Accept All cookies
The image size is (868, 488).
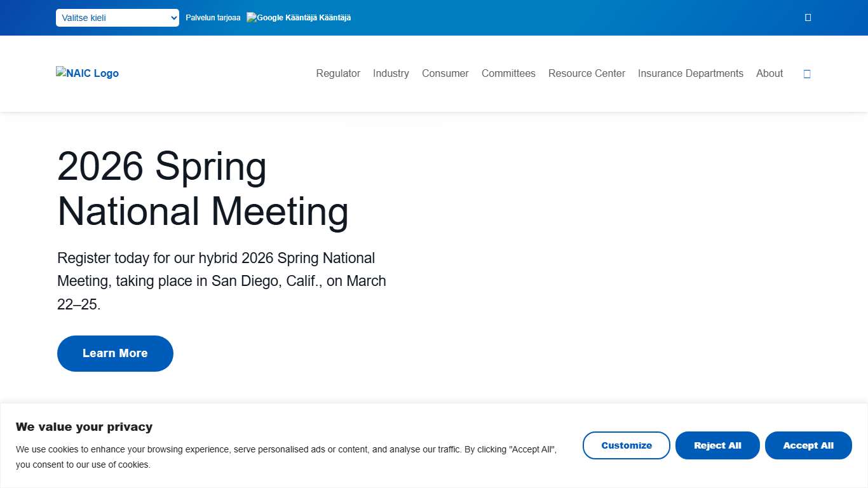tap(808, 445)
